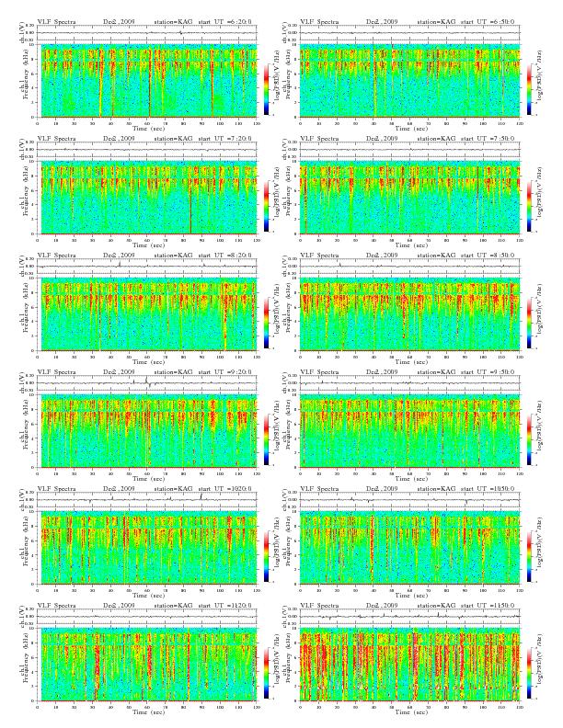Click 'Time (sec)' label under the 1150:0 plot
563x728 pixels.
411,712
